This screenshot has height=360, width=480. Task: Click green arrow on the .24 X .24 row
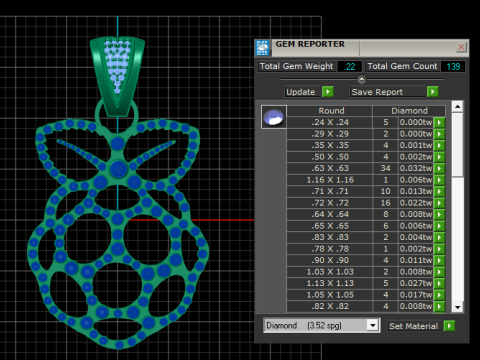[x=439, y=122]
